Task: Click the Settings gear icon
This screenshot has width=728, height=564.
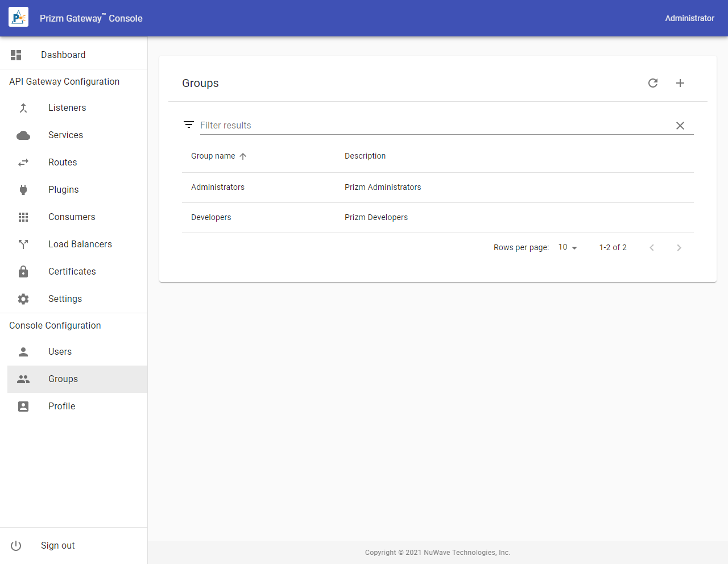Action: (23, 299)
